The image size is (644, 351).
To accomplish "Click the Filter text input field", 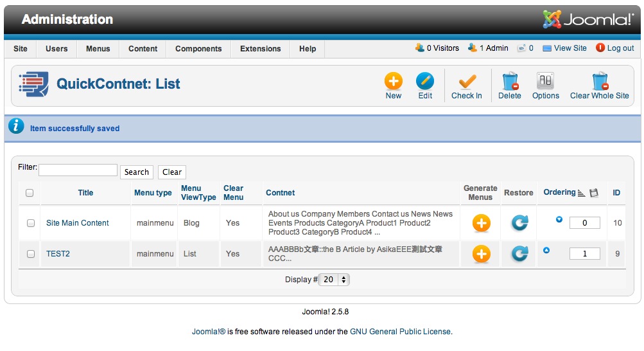I will tap(78, 170).
